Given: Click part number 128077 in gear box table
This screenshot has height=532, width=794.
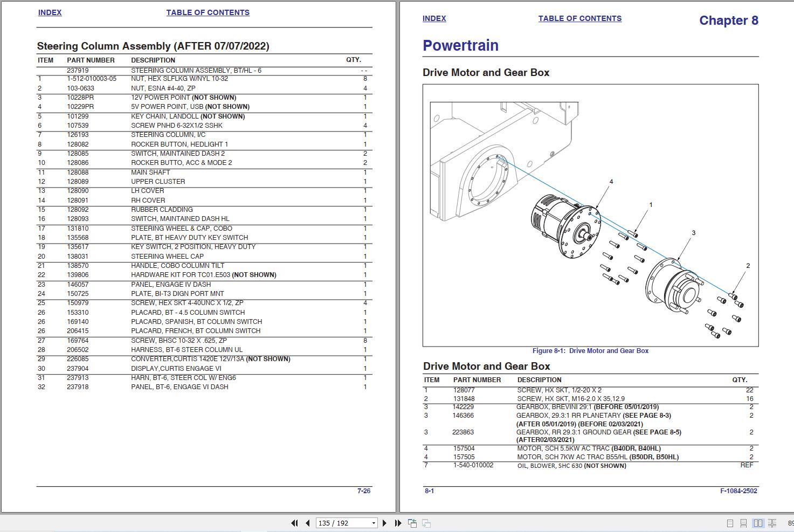Looking at the screenshot, I should tap(464, 390).
